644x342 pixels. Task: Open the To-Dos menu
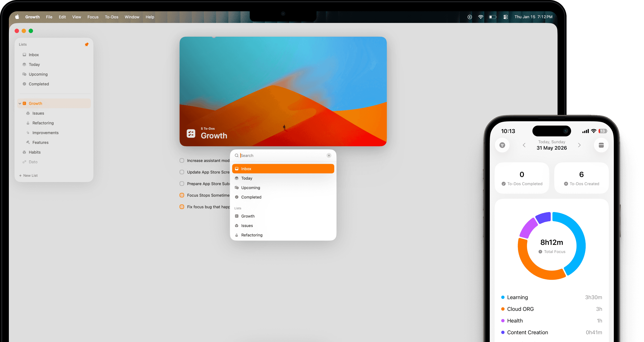[x=112, y=17]
